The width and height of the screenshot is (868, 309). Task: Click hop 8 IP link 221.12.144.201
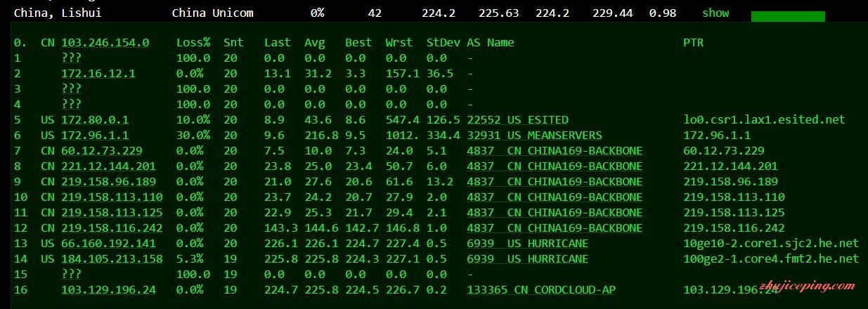pyautogui.click(x=108, y=166)
